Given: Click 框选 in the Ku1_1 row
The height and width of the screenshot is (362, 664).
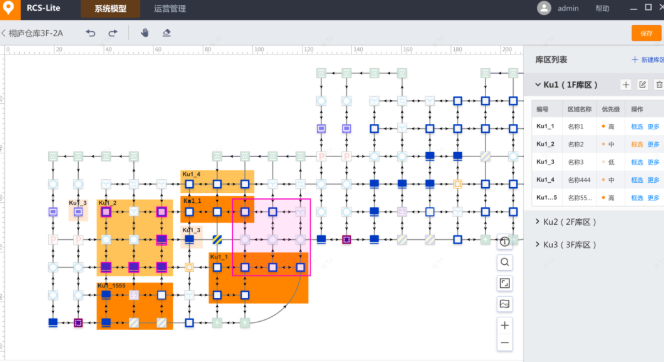Looking at the screenshot, I should point(637,127).
